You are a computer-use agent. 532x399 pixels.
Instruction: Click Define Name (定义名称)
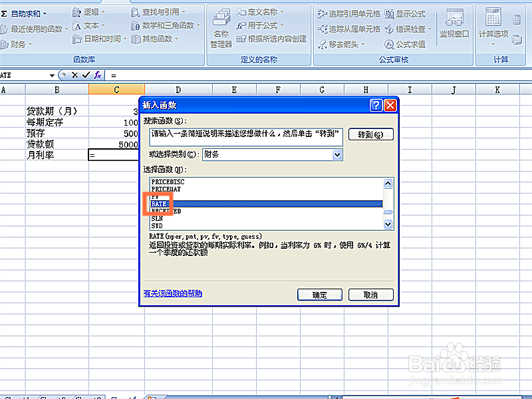pyautogui.click(x=260, y=12)
